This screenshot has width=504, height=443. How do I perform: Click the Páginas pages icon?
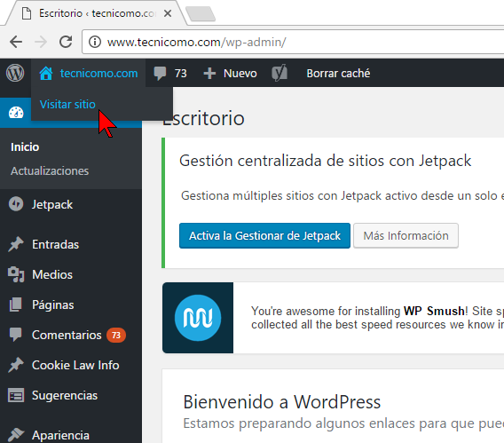tap(16, 305)
